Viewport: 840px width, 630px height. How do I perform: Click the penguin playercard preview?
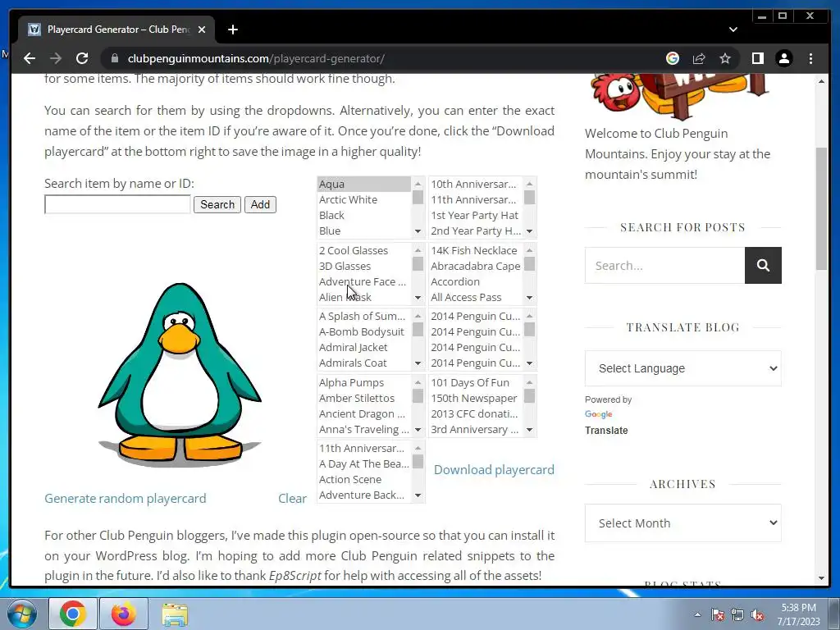(x=180, y=373)
